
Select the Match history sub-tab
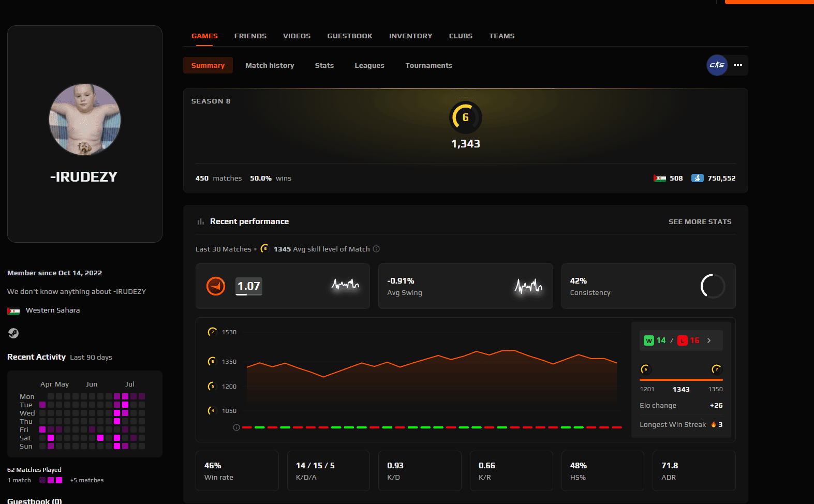coord(270,65)
